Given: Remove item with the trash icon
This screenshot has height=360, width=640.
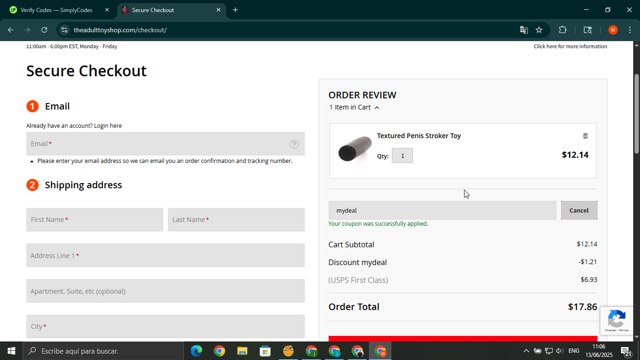Looking at the screenshot, I should click(585, 136).
